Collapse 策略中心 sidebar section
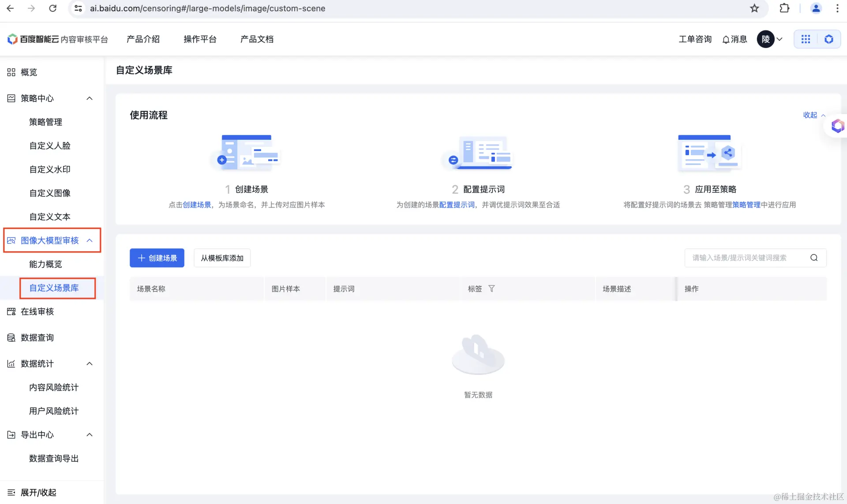Screen dimensions: 847x504 click(90, 98)
